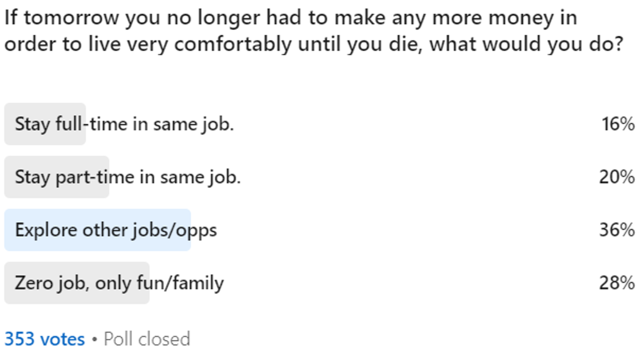
Task: Click the bullet separator before 'Poll closed'
Action: coord(94,340)
